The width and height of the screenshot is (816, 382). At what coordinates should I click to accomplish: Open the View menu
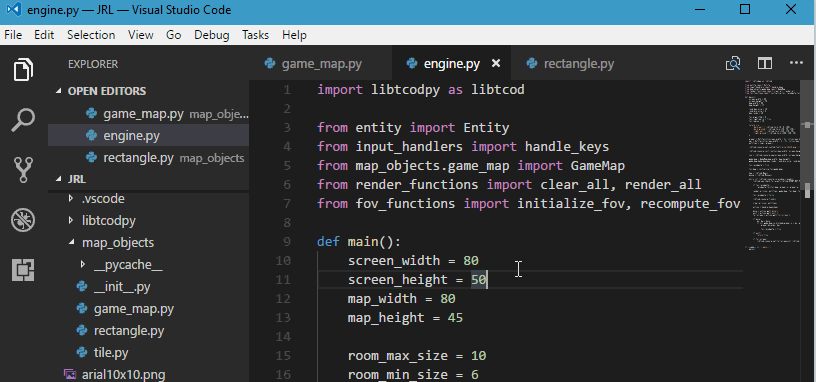(141, 35)
